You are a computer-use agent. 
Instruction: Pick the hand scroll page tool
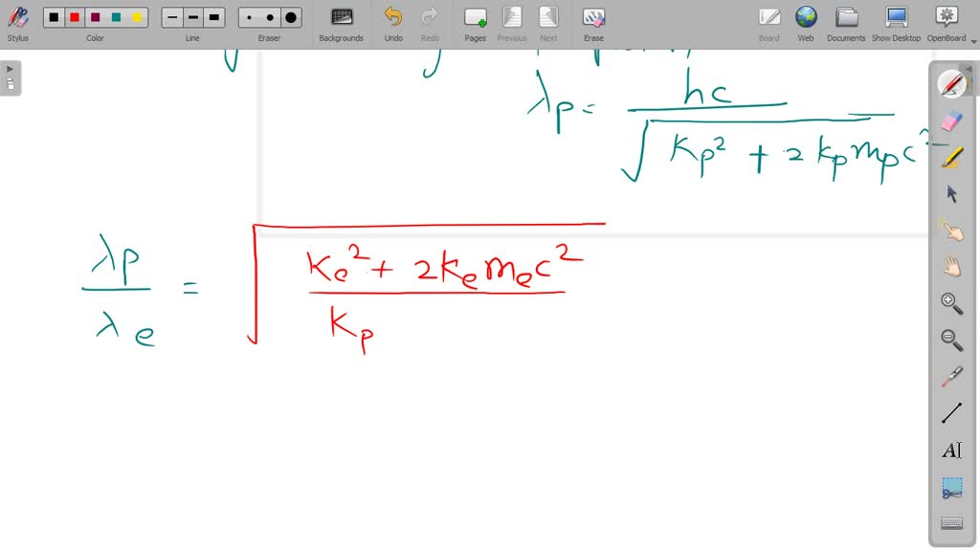point(951,267)
